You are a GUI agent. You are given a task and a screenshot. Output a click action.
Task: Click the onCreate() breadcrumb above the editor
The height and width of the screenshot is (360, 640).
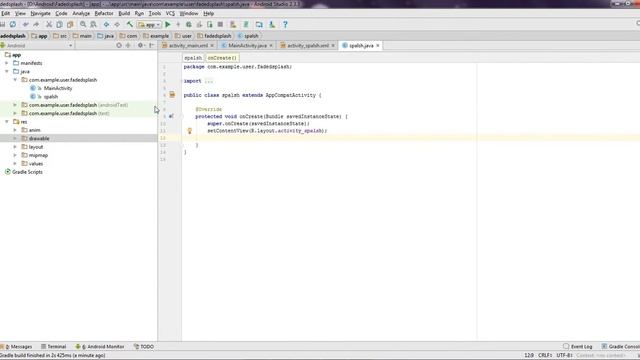[222, 58]
